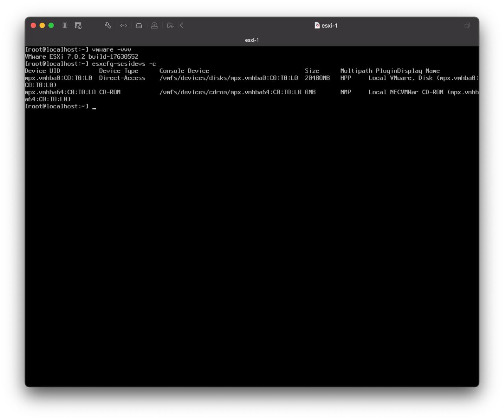Click the '20480MB' size value
This screenshot has height=420, width=504.
click(x=317, y=78)
